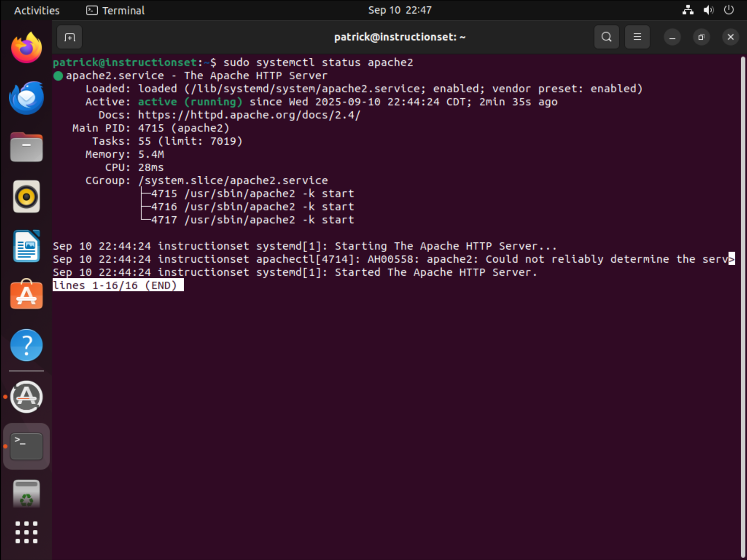Select the Terminal icon in dock
The height and width of the screenshot is (560, 747).
(27, 446)
